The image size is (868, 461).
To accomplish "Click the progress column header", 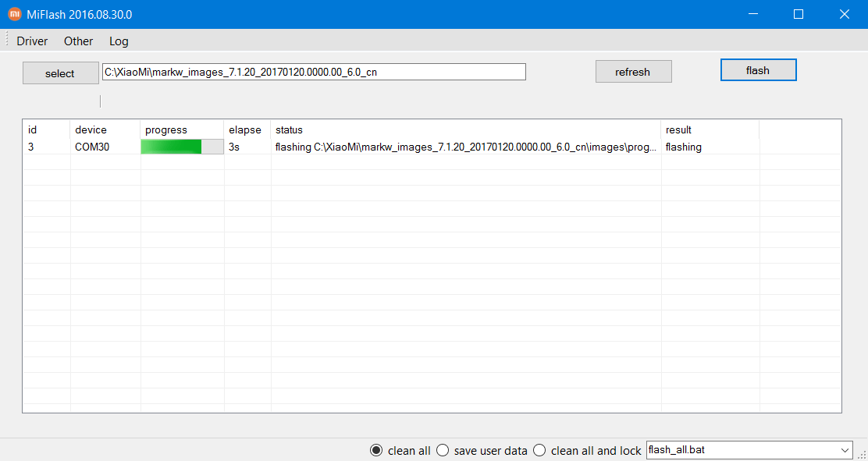I will click(182, 130).
